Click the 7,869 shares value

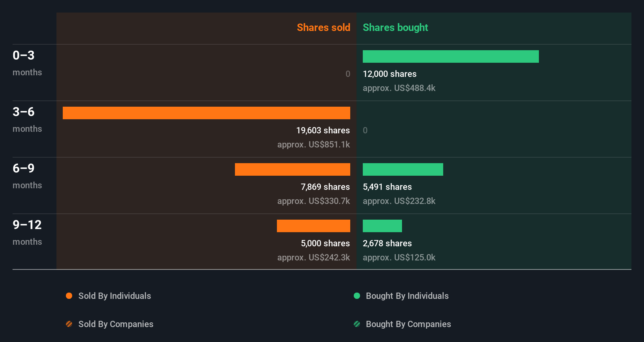coord(325,187)
